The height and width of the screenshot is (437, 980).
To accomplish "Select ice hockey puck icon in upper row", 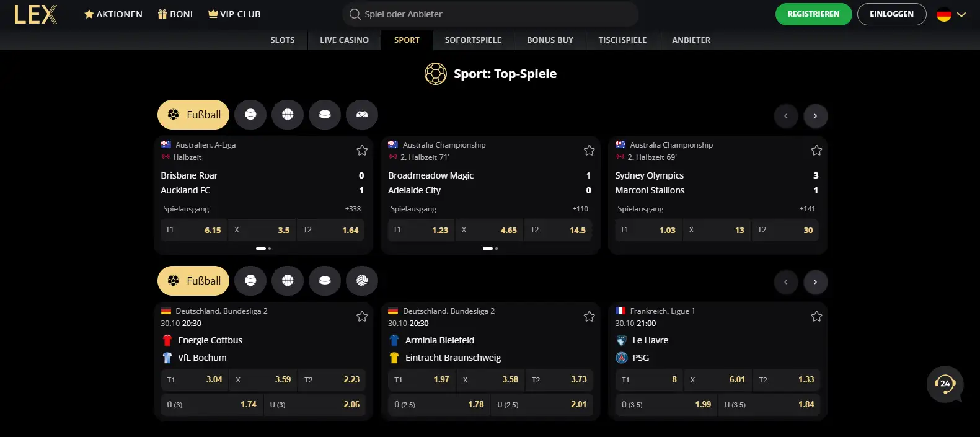I will (325, 115).
